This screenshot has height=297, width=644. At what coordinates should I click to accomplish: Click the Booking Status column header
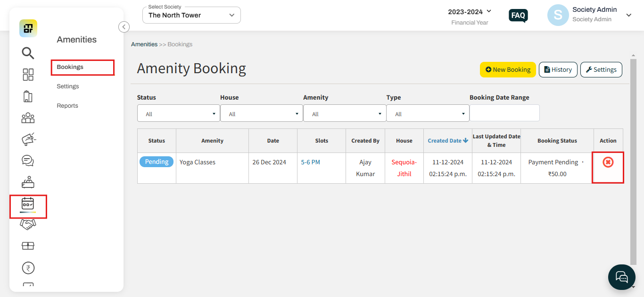(x=557, y=141)
